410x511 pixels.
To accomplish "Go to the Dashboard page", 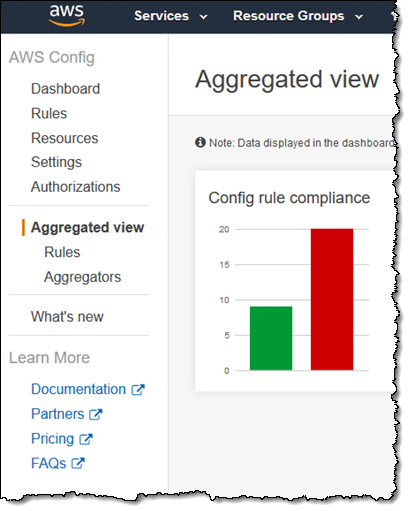I will point(65,89).
